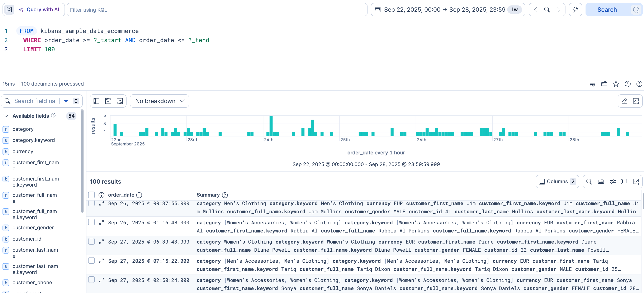The image size is (644, 293).
Task: Focus the Filter using KQL input
Action: (217, 10)
